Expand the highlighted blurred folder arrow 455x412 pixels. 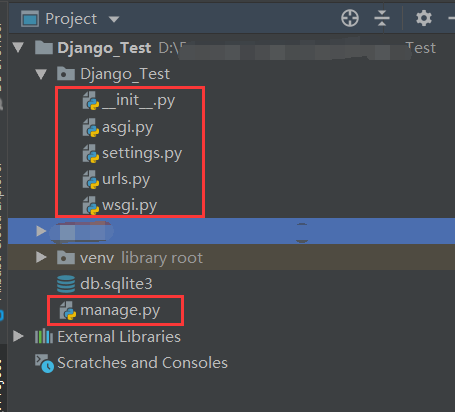coord(41,231)
